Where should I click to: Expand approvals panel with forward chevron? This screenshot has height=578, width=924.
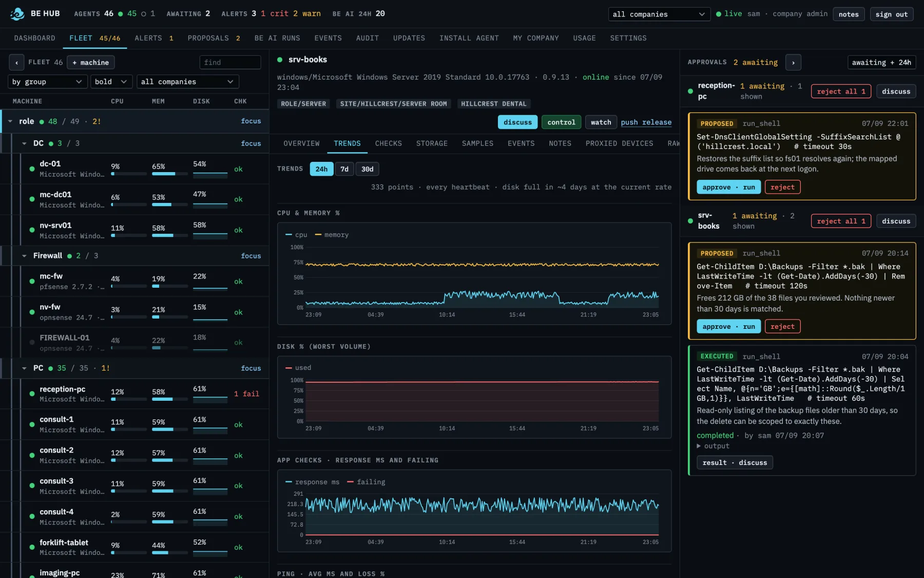[x=793, y=63]
